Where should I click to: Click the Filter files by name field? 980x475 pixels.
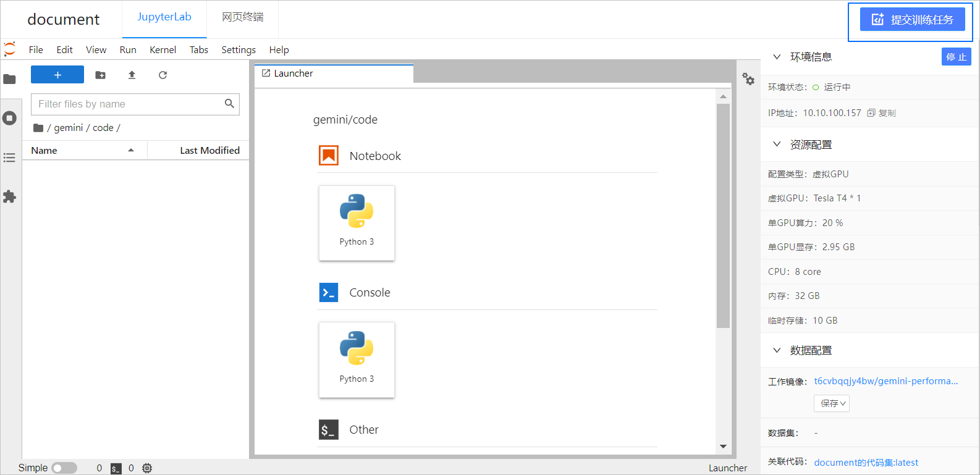(x=135, y=104)
